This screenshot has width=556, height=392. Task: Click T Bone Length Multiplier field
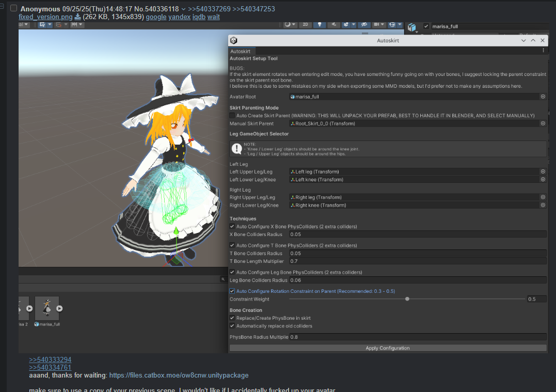pos(418,261)
